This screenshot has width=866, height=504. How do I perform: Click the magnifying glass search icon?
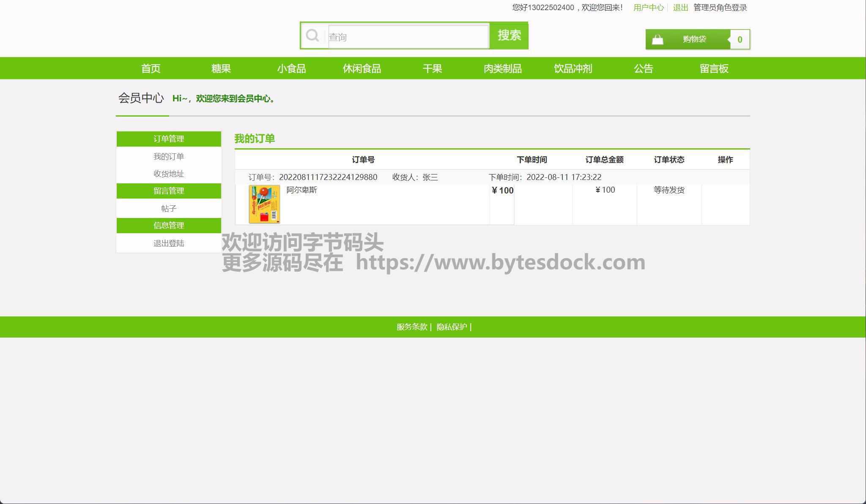pos(312,35)
